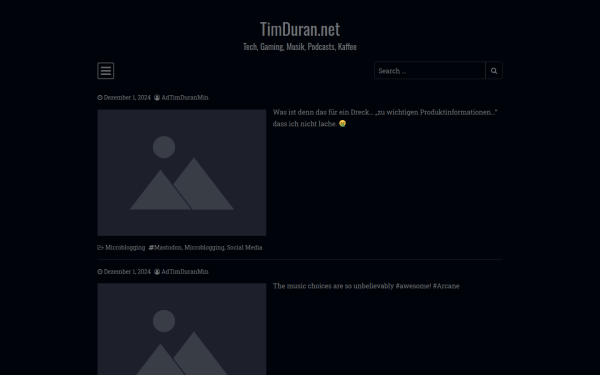Click the folder icon before Microblogging category

point(100,248)
